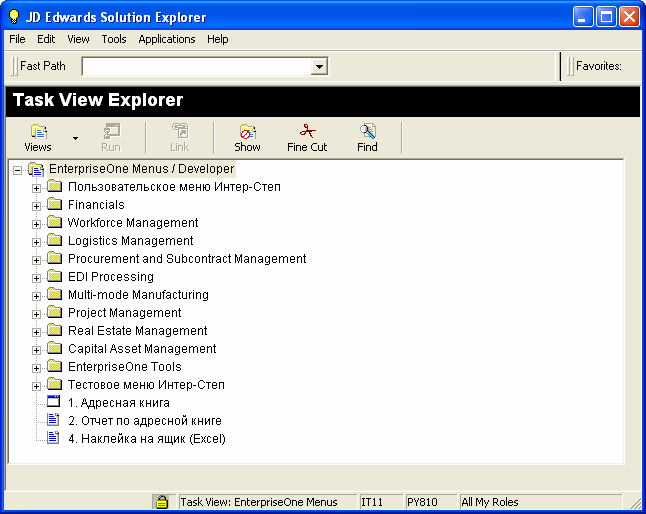Expand the Logistics Management node
Viewport: 646px width, 514px height.
(36, 242)
